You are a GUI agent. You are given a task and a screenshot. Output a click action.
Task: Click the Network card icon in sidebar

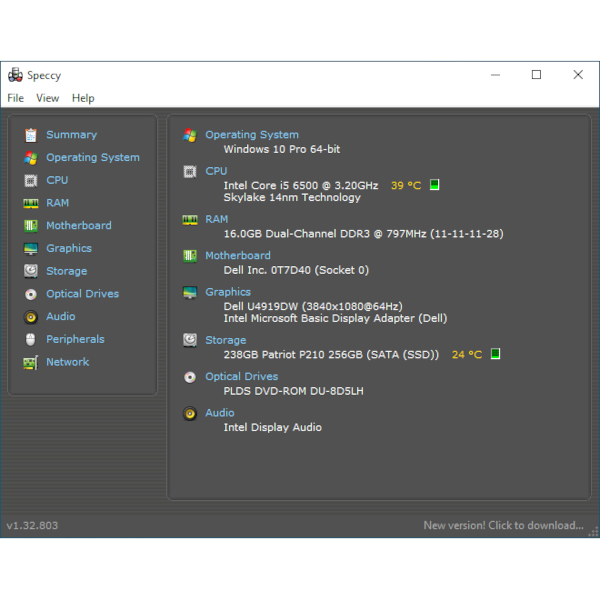click(31, 362)
